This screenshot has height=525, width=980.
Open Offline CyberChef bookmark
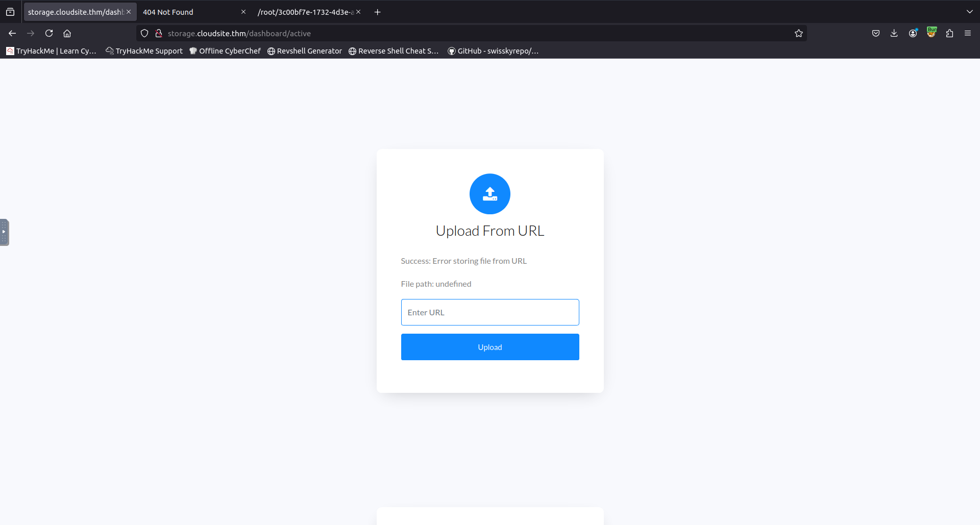point(225,51)
